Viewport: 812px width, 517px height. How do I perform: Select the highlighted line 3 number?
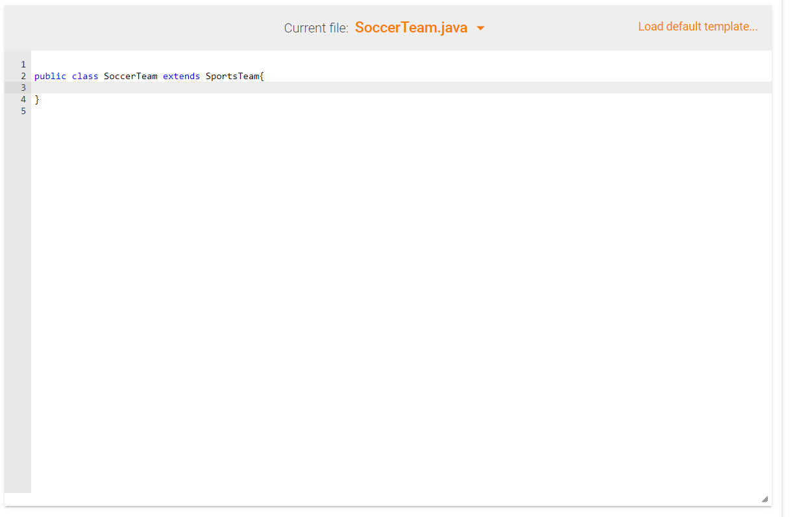(23, 88)
